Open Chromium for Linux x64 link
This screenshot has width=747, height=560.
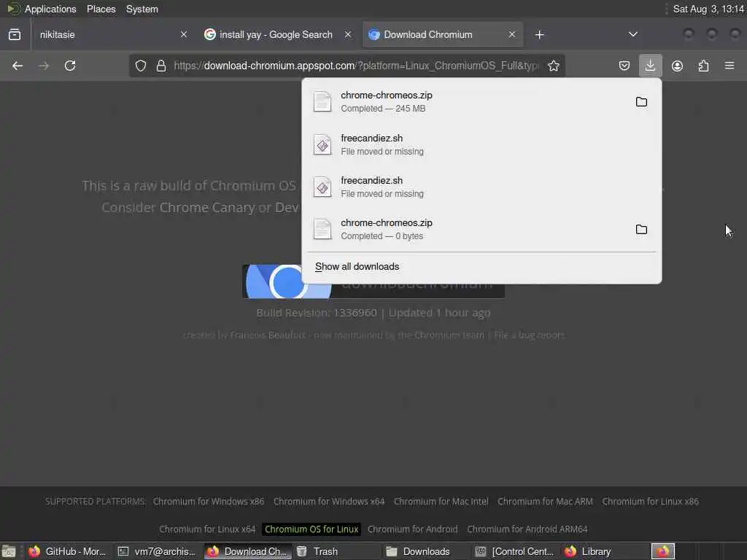[x=207, y=529]
